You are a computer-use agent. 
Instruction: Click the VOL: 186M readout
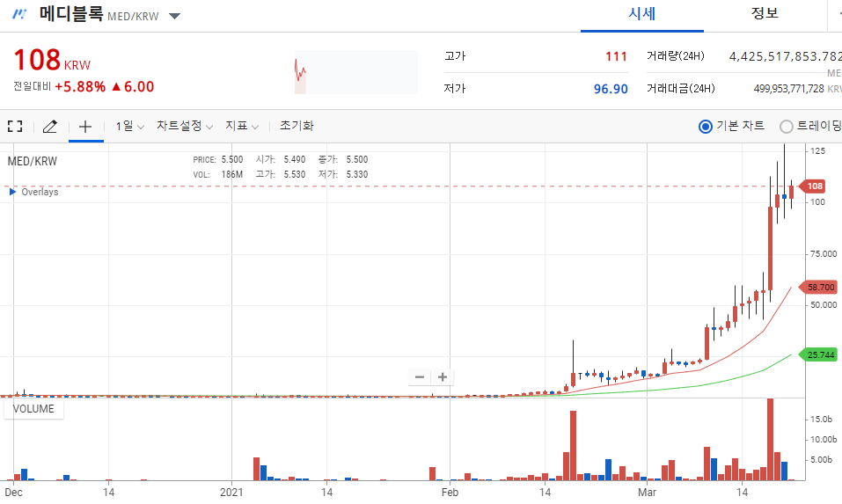(218, 174)
